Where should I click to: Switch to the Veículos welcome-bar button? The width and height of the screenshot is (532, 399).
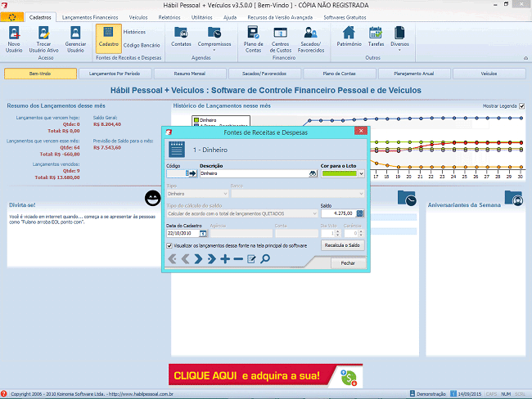(x=489, y=74)
